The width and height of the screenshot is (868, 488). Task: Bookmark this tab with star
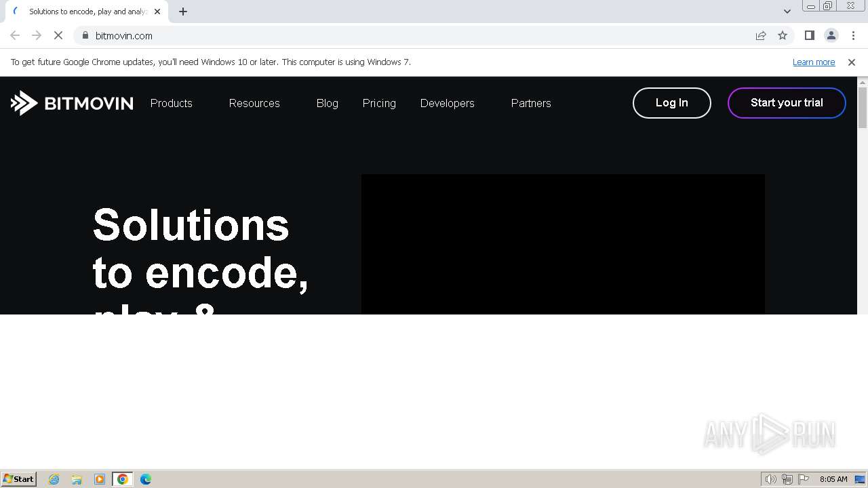pos(783,35)
